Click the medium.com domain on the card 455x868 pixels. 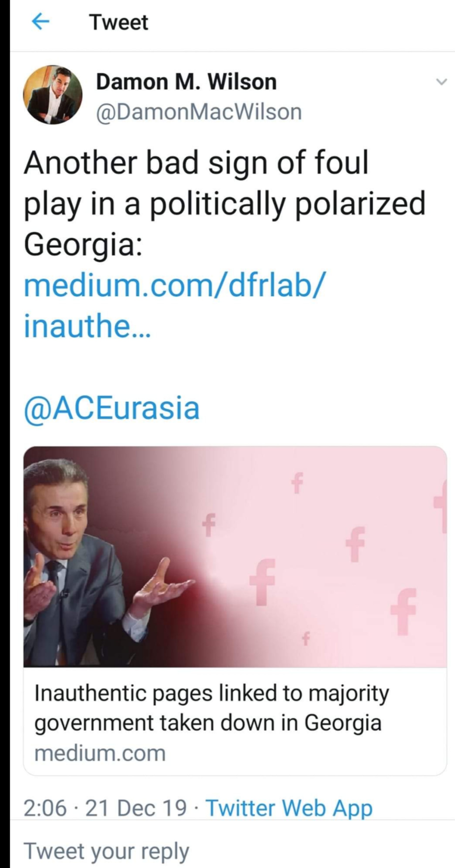[100, 754]
